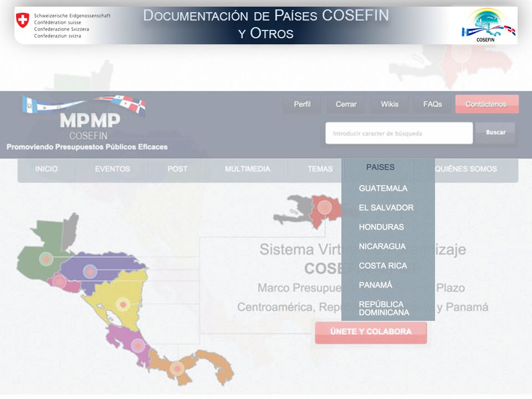The width and height of the screenshot is (532, 399).
Task: Click the Cerrar button
Action: click(346, 104)
